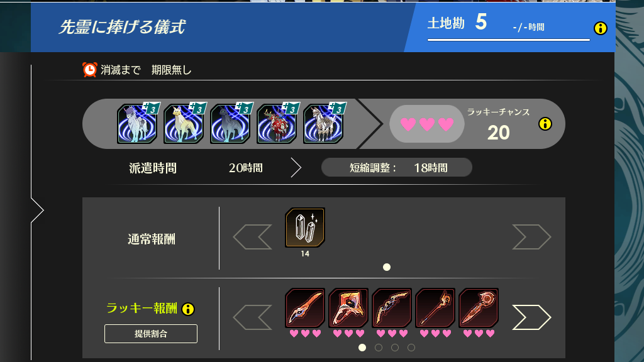The height and width of the screenshot is (362, 644).
Task: Select the crystal reward item icon
Action: click(x=305, y=228)
